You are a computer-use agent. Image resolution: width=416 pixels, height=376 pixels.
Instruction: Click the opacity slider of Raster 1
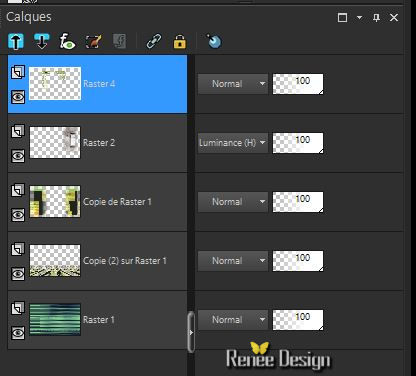coord(298,320)
